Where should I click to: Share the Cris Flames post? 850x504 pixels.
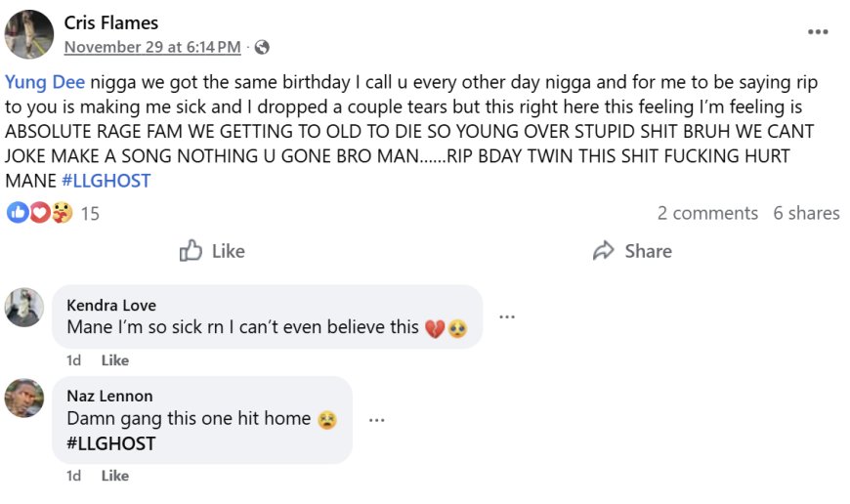[632, 251]
